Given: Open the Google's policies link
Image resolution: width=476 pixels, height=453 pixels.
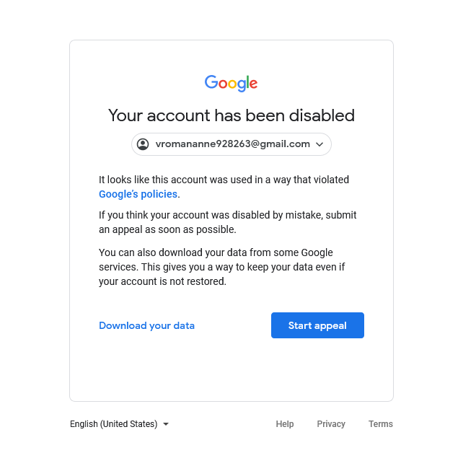Looking at the screenshot, I should (138, 194).
